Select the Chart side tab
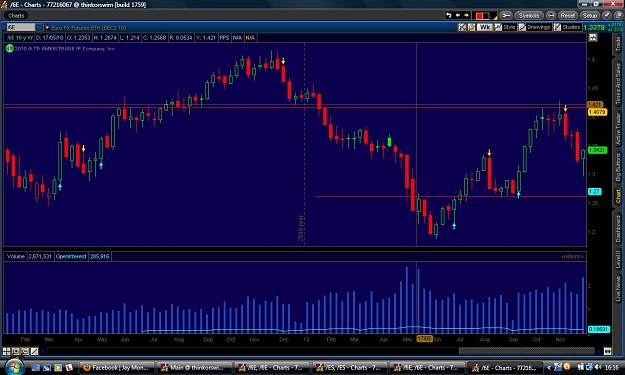Image resolution: width=625 pixels, height=375 pixels. click(618, 196)
